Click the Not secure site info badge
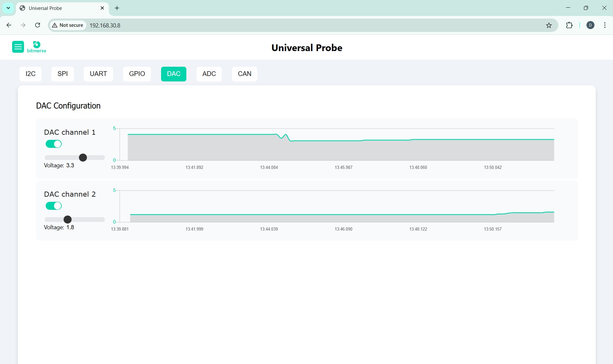Image resolution: width=613 pixels, height=364 pixels. pos(68,25)
